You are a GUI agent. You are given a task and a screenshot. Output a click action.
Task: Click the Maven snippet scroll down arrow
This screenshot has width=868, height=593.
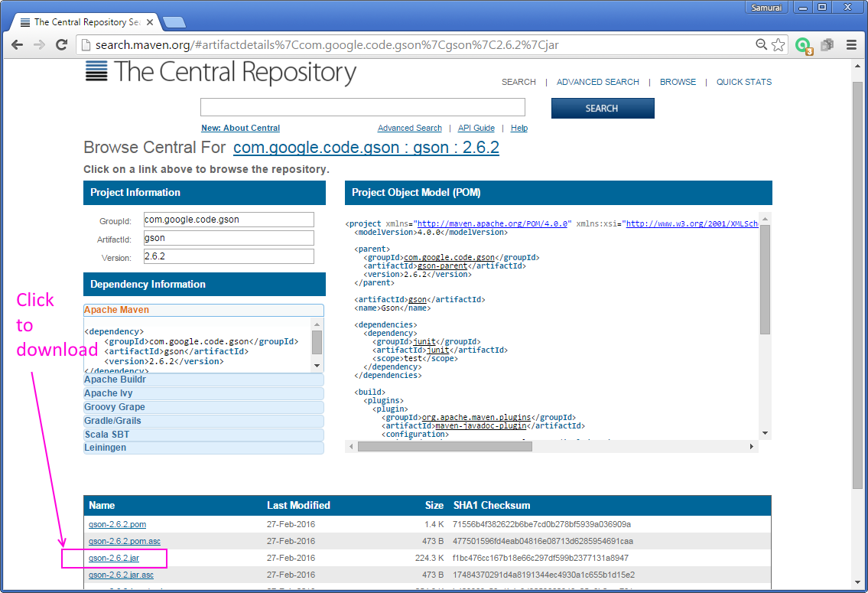(x=317, y=366)
